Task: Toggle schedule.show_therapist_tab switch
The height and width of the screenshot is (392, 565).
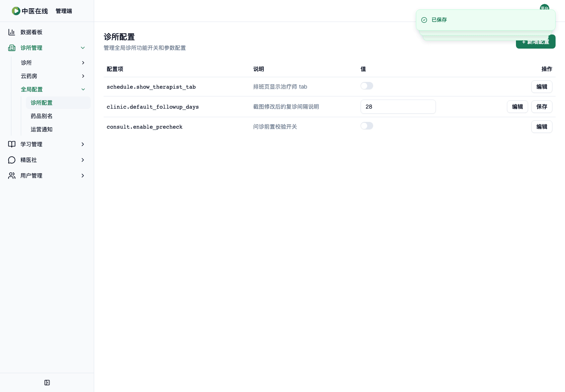Action: pos(367,86)
